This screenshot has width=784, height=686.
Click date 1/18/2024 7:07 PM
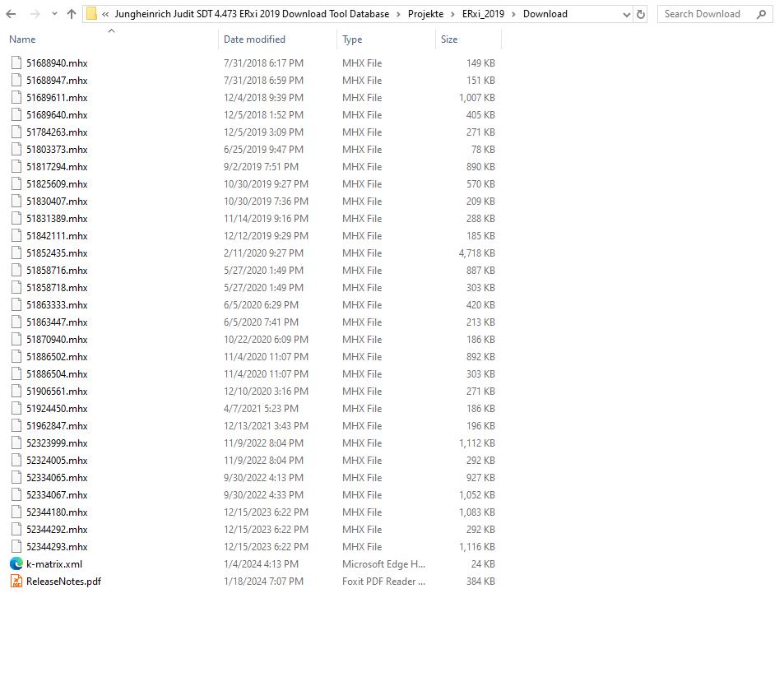click(263, 581)
